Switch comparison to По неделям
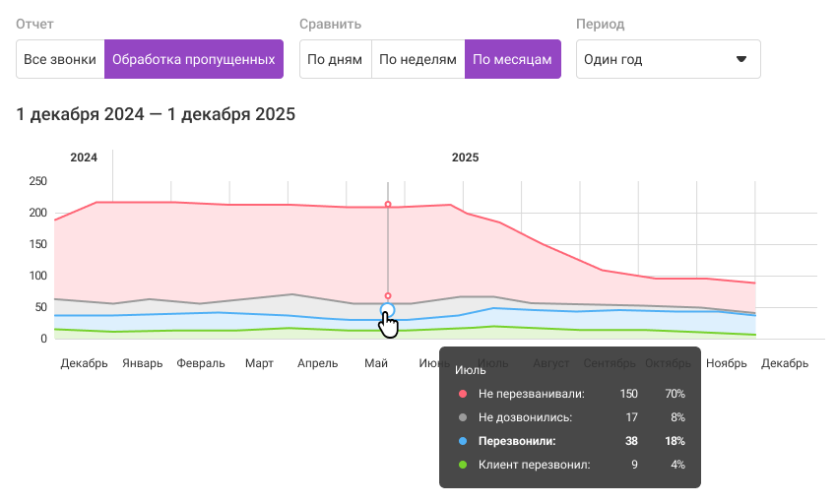This screenshot has height=504, width=836. click(x=418, y=59)
